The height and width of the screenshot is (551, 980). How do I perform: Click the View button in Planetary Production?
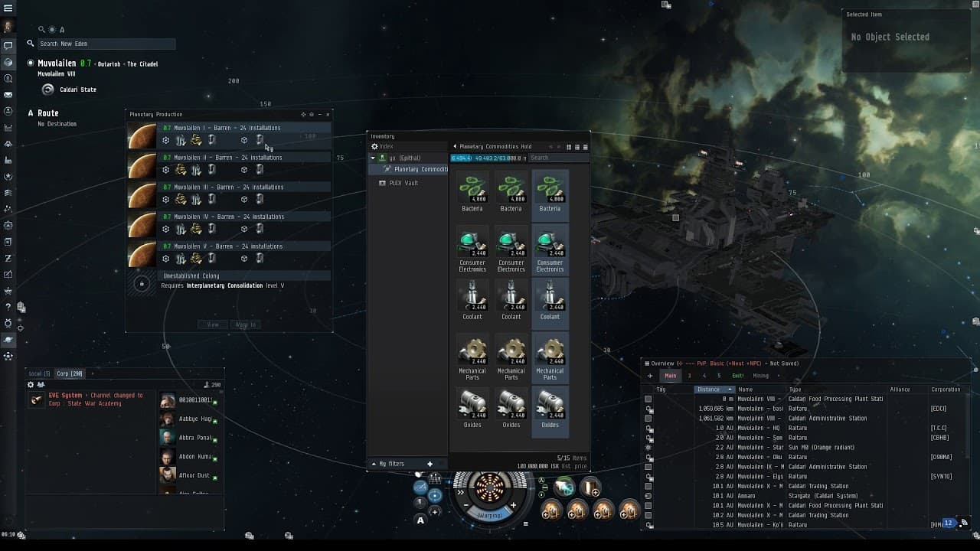tap(213, 324)
